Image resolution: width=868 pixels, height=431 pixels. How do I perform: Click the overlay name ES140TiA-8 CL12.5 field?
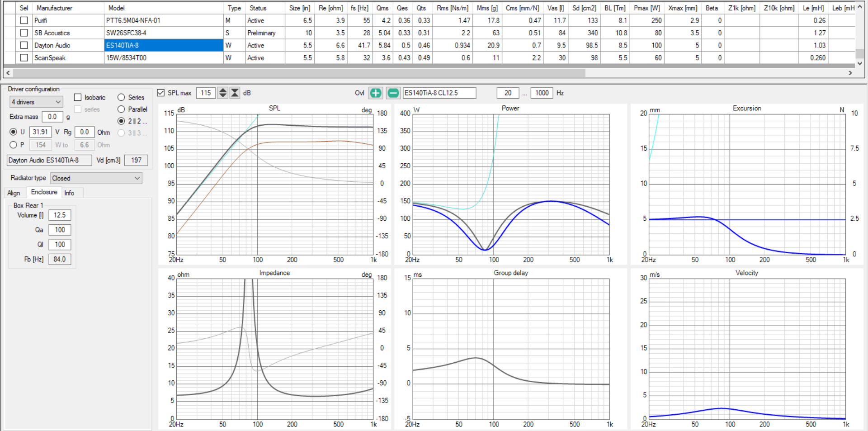(x=439, y=93)
